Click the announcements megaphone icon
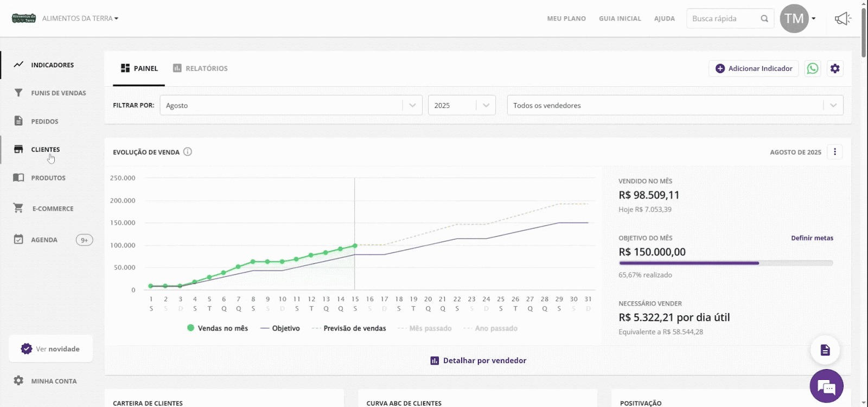The image size is (868, 407). tap(843, 19)
